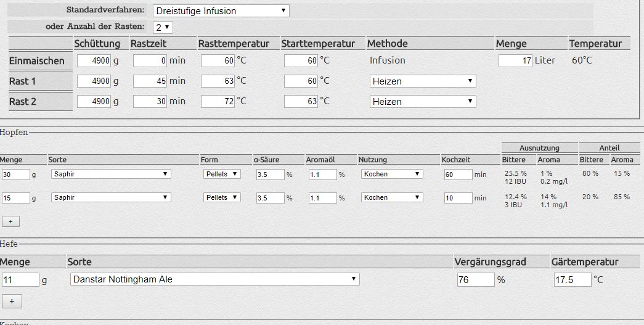
Task: Open first hop Nutzung Kochen dropdown
Action: coord(392,175)
